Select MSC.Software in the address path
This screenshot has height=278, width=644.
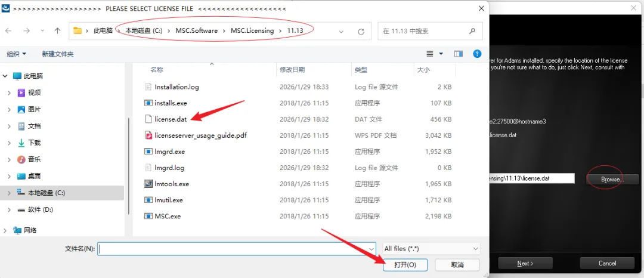[196, 31]
